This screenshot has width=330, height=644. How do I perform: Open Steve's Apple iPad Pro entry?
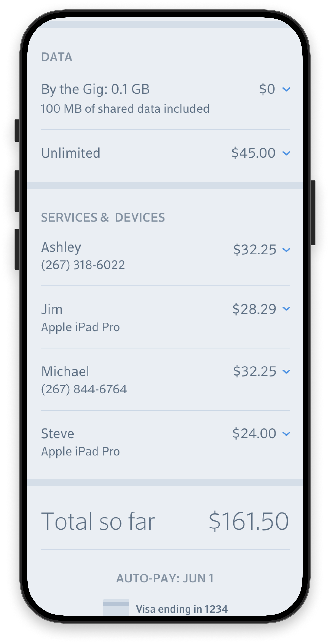coord(165,442)
